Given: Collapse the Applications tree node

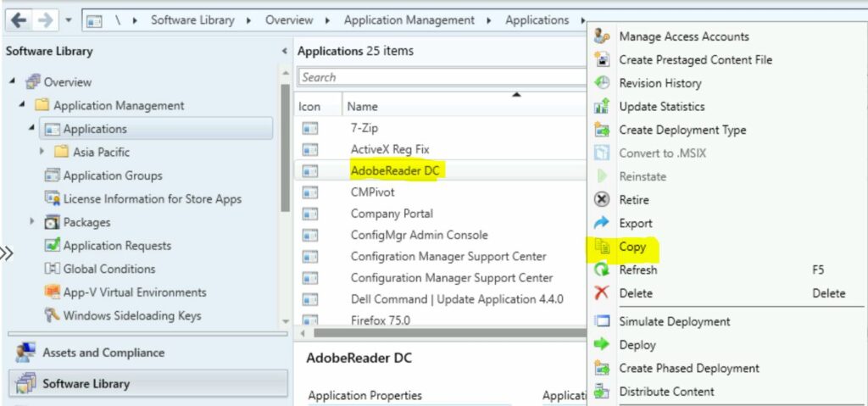Looking at the screenshot, I should coord(32,128).
